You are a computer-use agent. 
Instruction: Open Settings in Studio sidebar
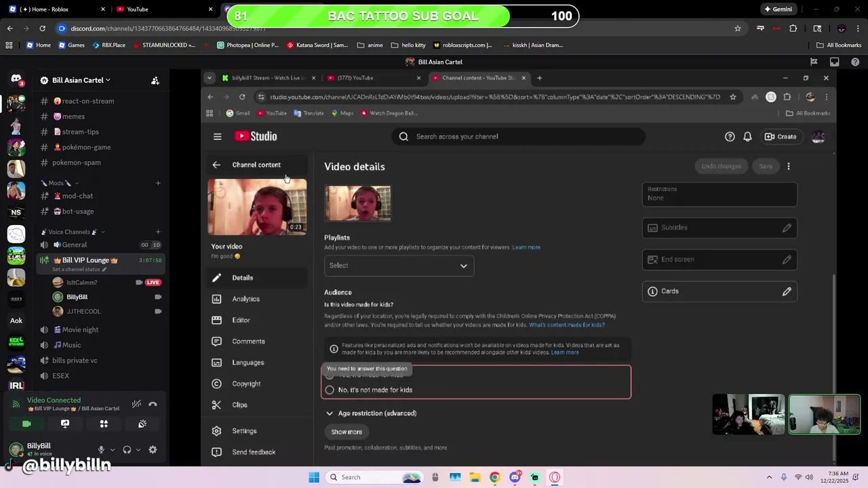click(x=257, y=431)
